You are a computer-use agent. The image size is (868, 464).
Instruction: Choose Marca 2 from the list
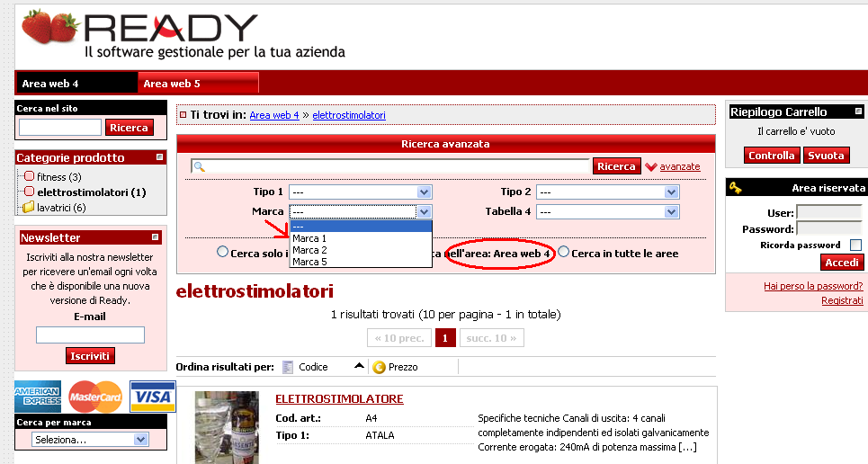(x=361, y=250)
